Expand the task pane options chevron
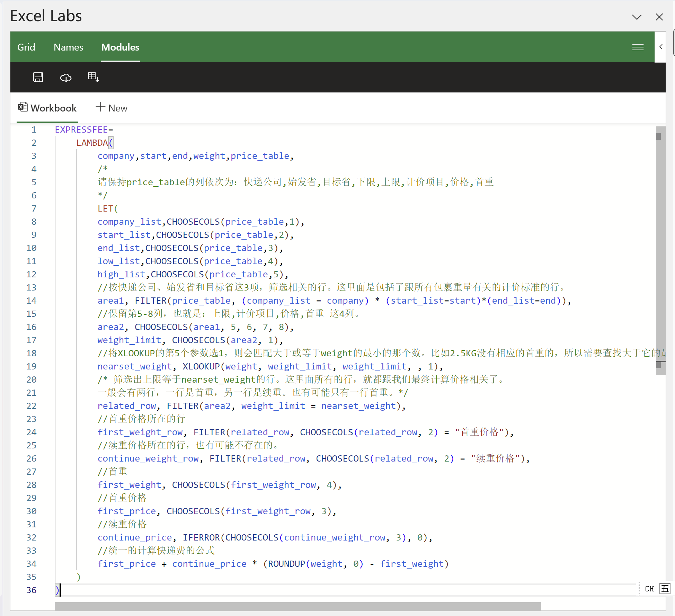Viewport: 675px width, 616px height. click(637, 17)
